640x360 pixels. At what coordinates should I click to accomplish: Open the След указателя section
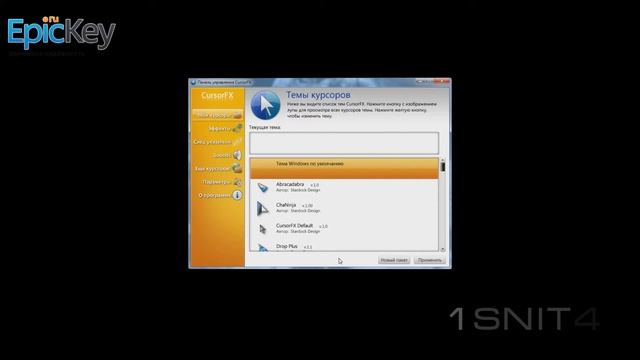(218, 142)
